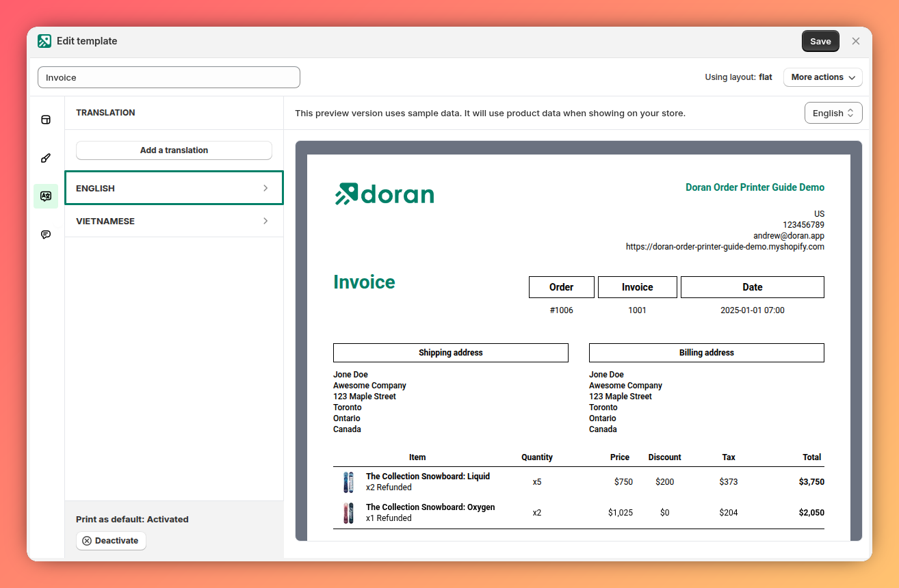Edit the Invoice template name field
The width and height of the screenshot is (899, 588).
click(169, 77)
